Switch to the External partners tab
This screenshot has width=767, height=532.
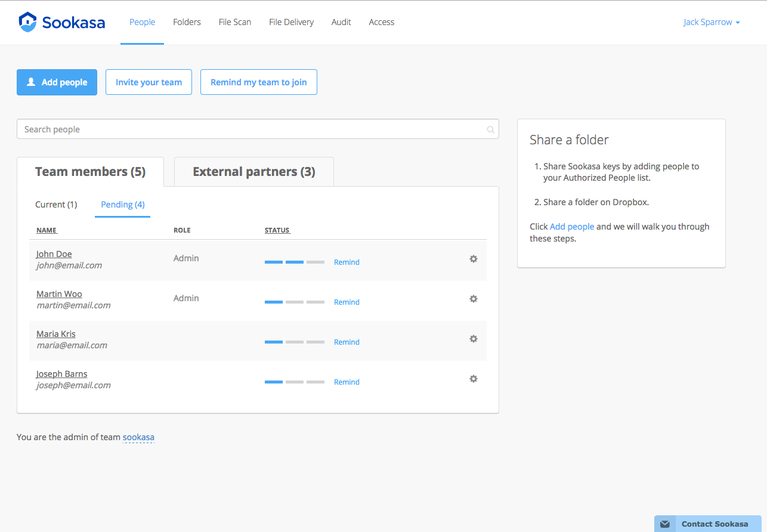pos(253,172)
